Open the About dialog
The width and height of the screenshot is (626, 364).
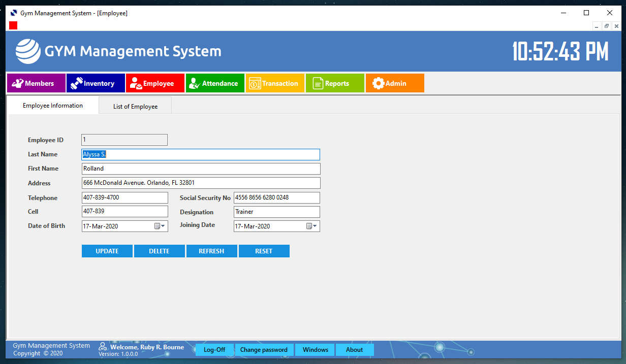pyautogui.click(x=355, y=350)
